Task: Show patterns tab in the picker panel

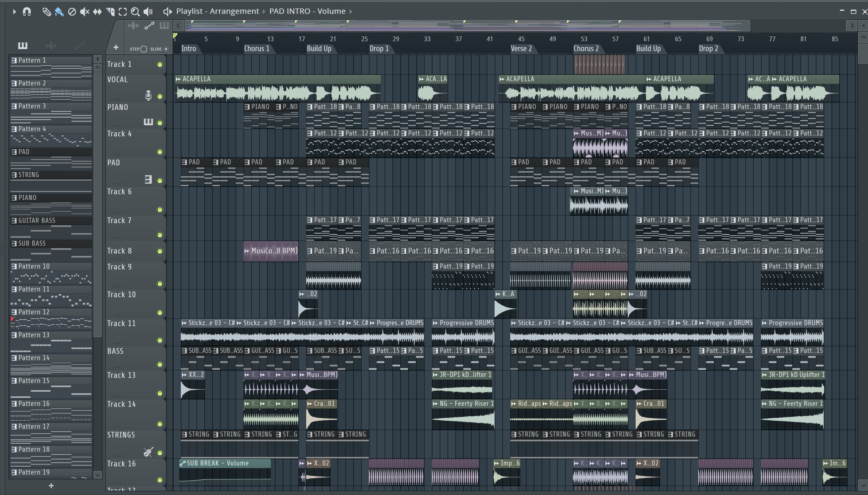Action: point(23,45)
